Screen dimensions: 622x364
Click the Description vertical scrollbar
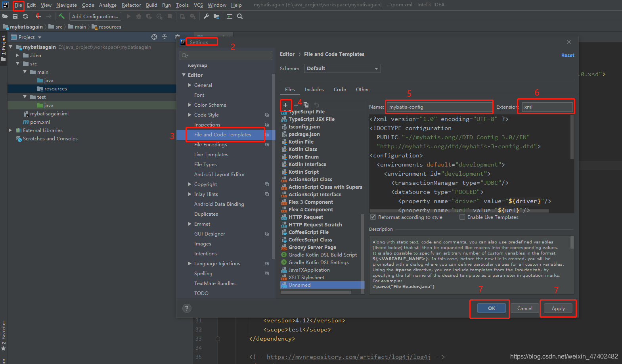point(572,242)
